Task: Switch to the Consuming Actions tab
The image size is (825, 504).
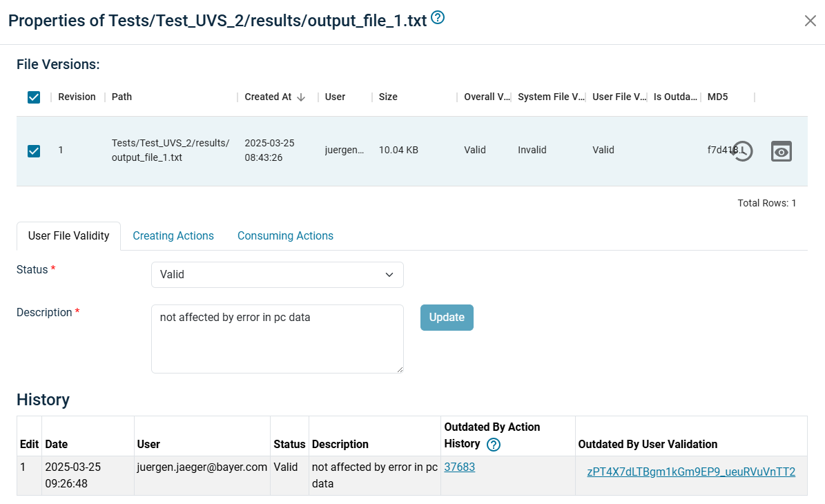Action: pos(285,236)
